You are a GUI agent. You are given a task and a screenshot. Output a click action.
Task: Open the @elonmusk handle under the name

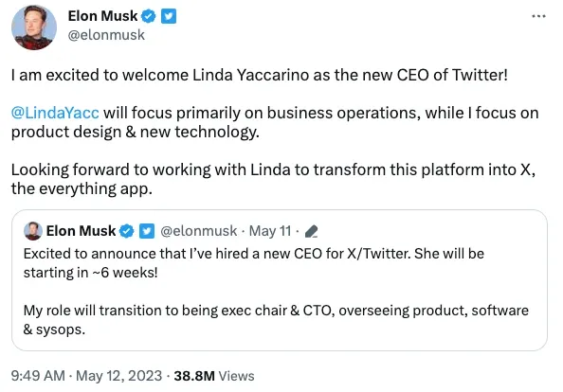[106, 35]
